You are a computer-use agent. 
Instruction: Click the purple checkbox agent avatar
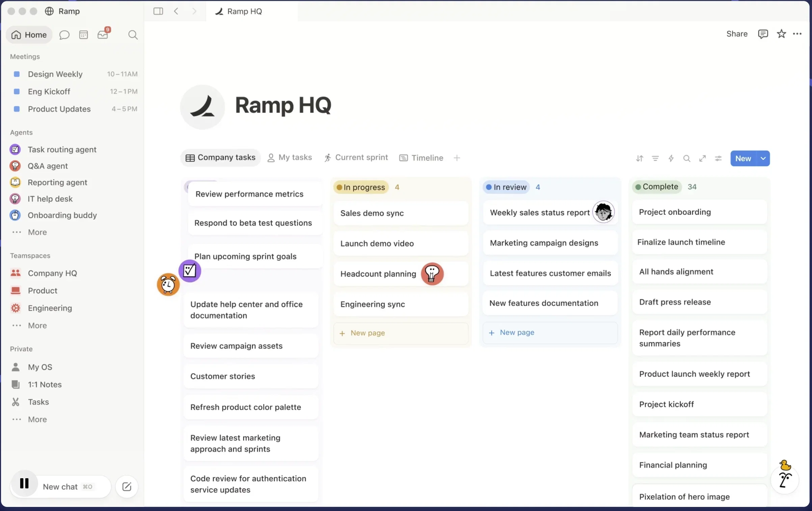click(x=190, y=271)
